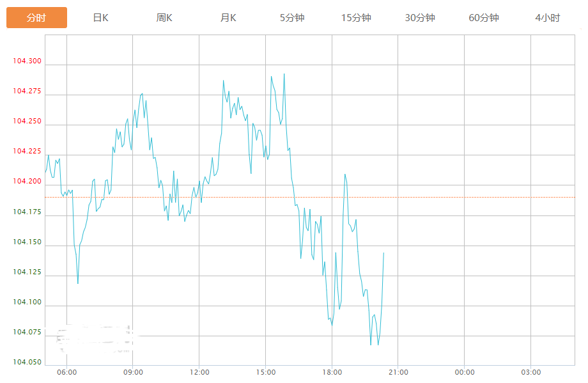The image size is (588, 383).
Task: Switch to the 日K chart tab
Action: point(100,18)
